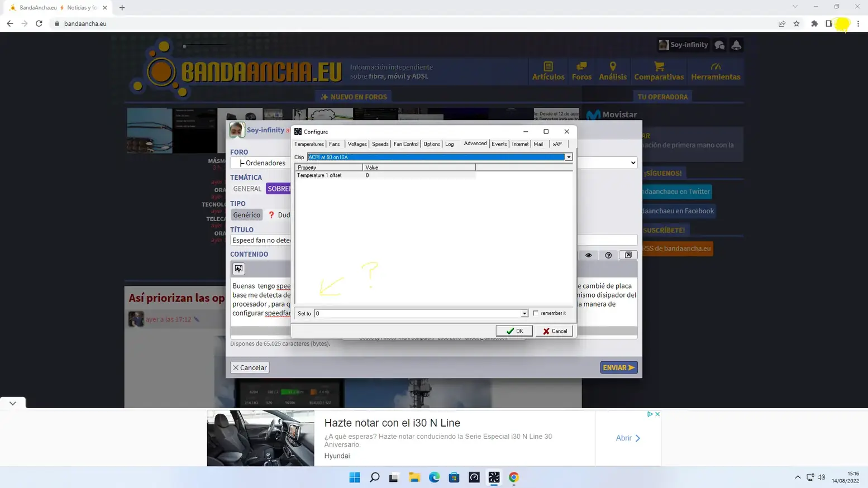Select the Internet tab
The width and height of the screenshot is (868, 488).
click(x=520, y=144)
